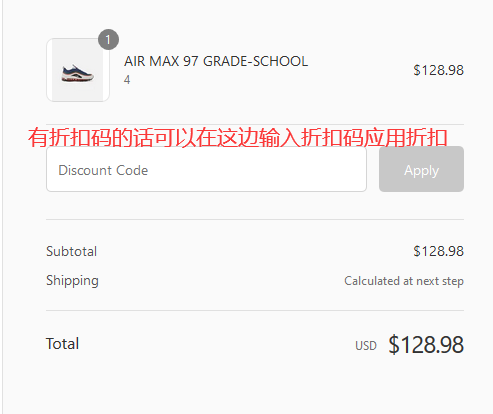
Task: Click the gray Apply button
Action: [x=421, y=170]
